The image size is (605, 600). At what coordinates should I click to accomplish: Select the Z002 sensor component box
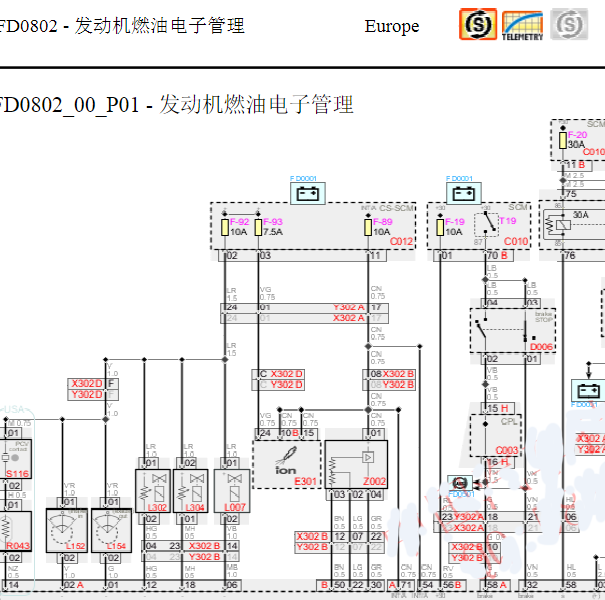[x=356, y=465]
